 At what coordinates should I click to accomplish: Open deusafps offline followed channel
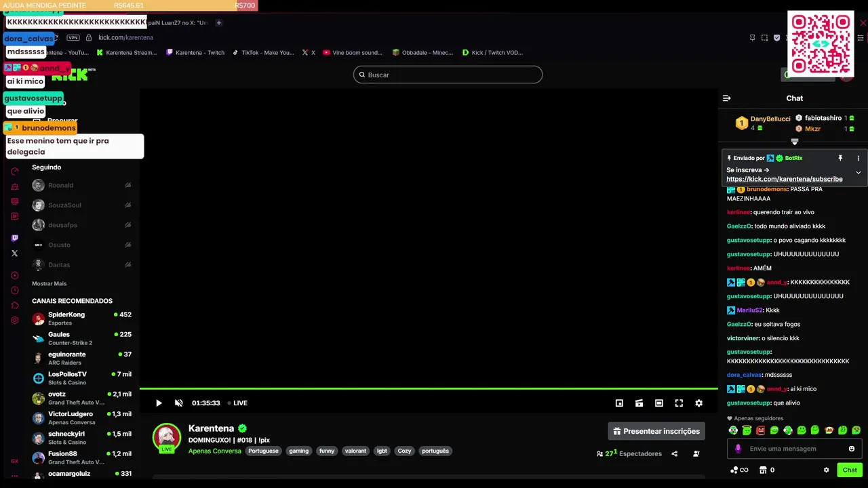point(81,225)
